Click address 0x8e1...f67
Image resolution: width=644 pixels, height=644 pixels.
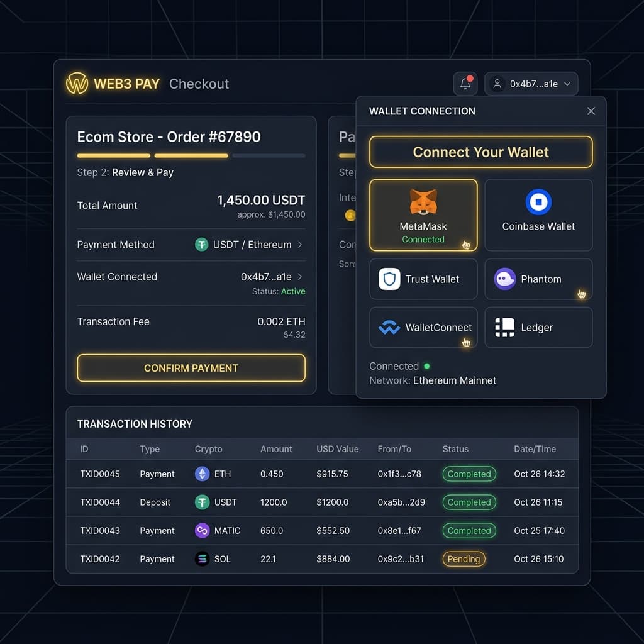[x=399, y=530]
